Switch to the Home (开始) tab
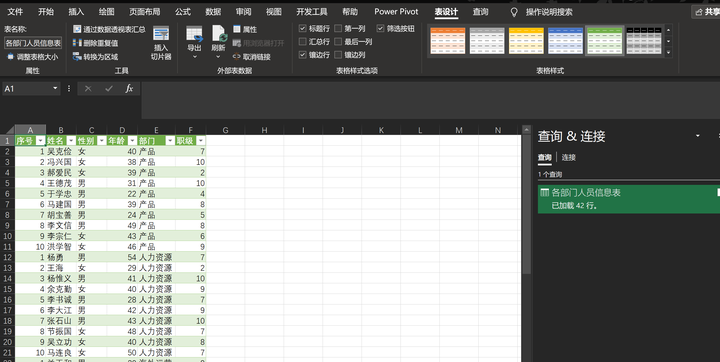The image size is (720, 362). 45,12
